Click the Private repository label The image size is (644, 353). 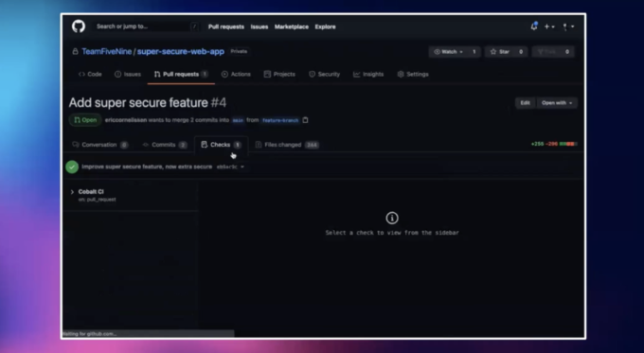(239, 51)
